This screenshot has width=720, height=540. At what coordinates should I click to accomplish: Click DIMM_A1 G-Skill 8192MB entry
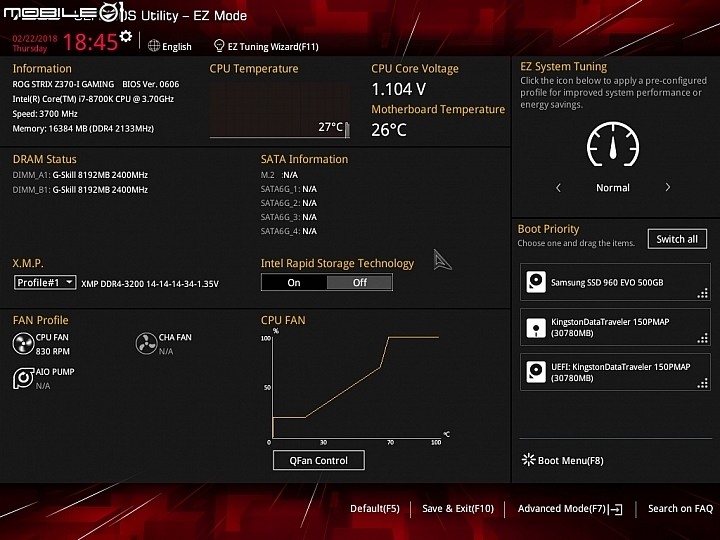click(80, 175)
